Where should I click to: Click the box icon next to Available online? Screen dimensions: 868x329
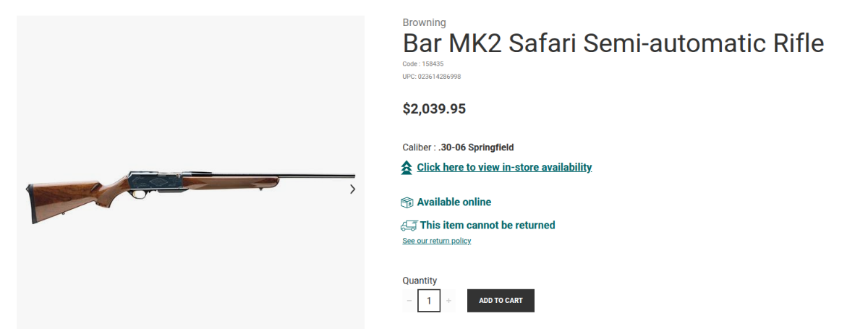tap(407, 202)
